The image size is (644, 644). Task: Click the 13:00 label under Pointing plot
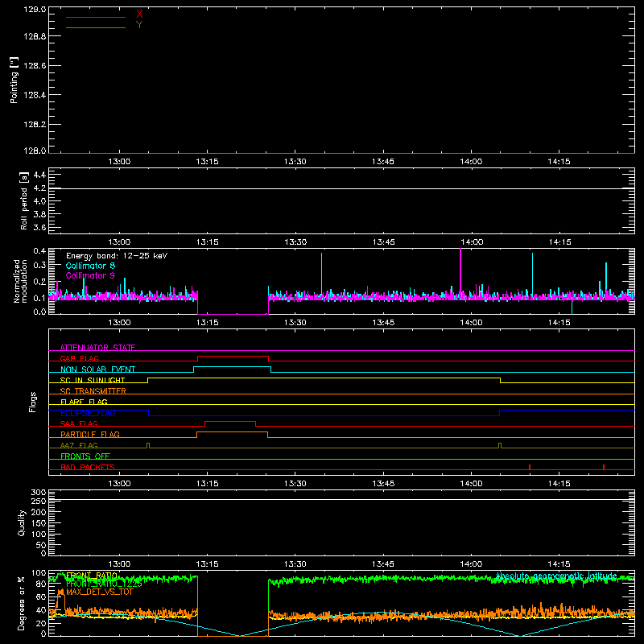click(x=119, y=162)
